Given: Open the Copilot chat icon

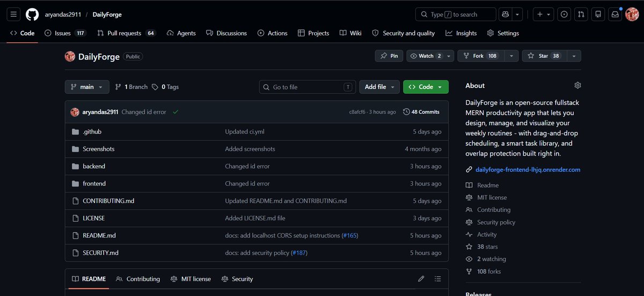Looking at the screenshot, I should (505, 14).
